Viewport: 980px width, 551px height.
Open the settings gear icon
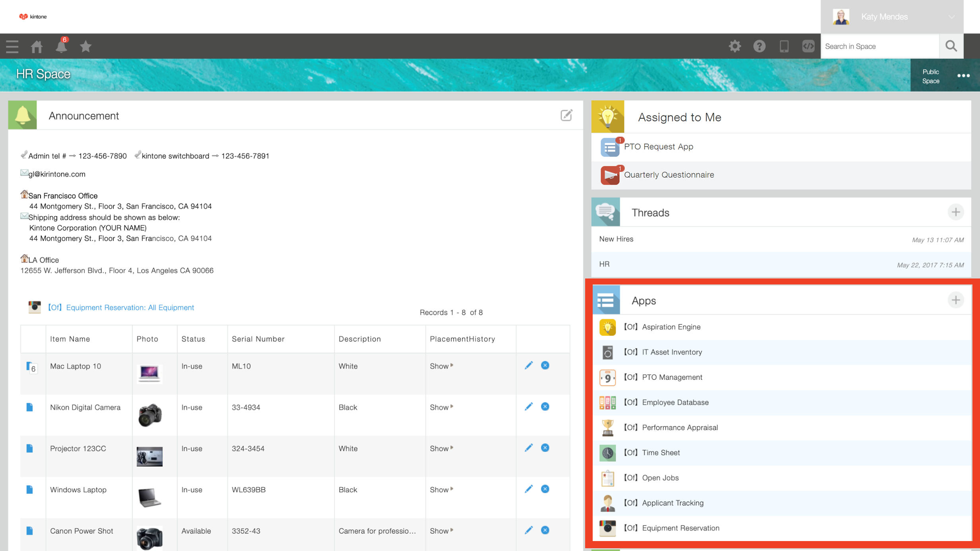[735, 46]
